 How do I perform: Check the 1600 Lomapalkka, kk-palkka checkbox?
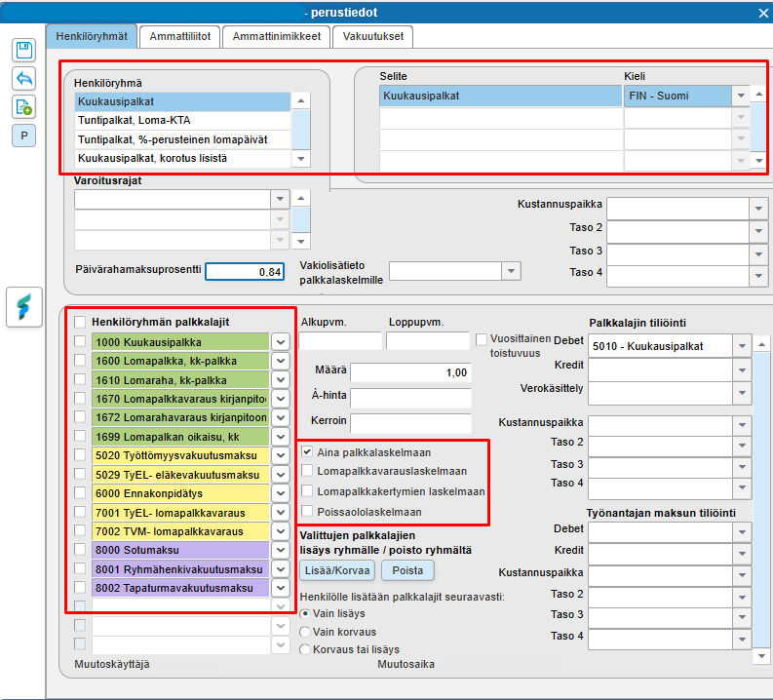point(80,361)
